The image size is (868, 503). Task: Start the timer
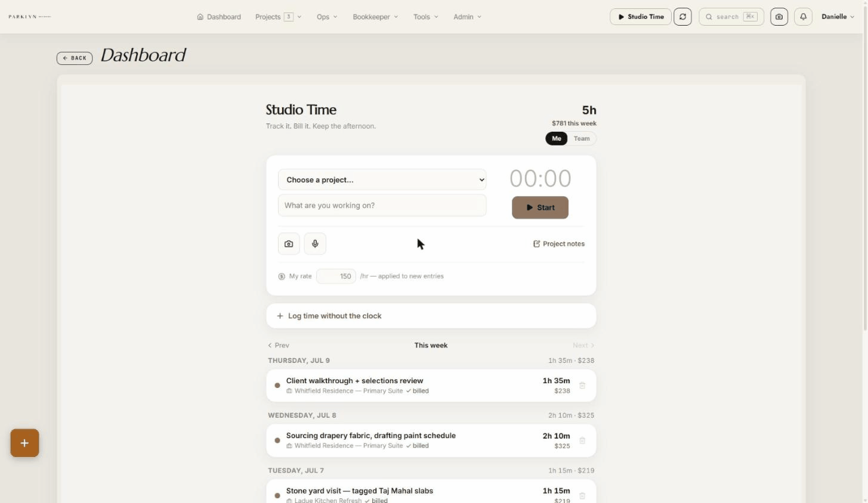pos(540,207)
